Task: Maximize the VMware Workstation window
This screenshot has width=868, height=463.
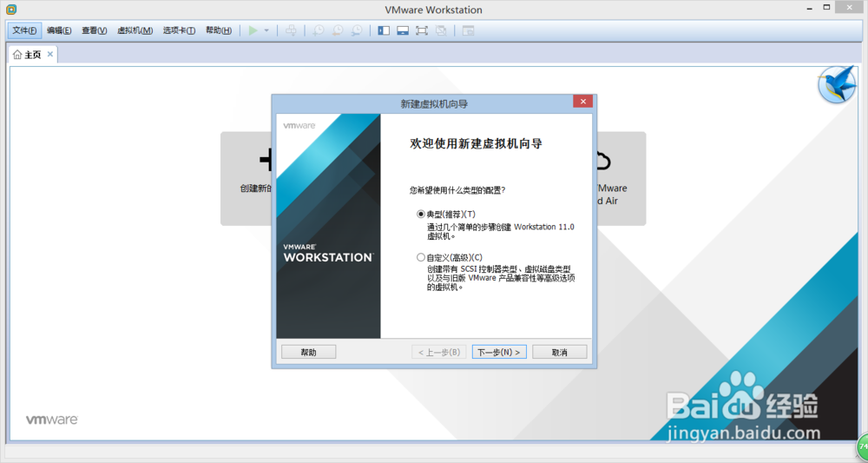Action: pos(826,7)
